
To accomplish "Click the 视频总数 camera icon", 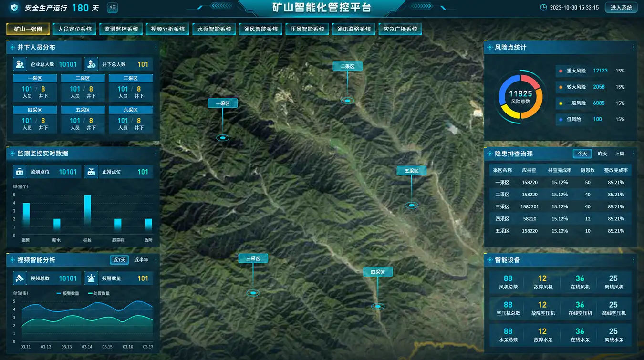I will [x=20, y=278].
